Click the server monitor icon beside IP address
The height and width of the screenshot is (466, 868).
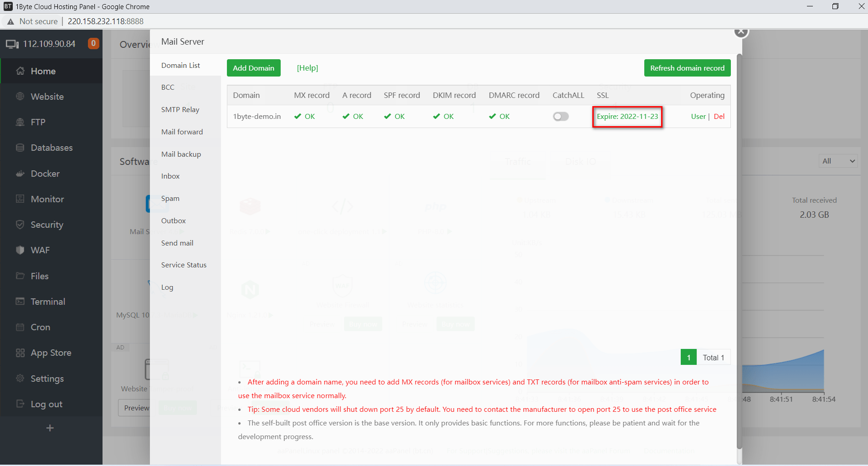pyautogui.click(x=12, y=44)
